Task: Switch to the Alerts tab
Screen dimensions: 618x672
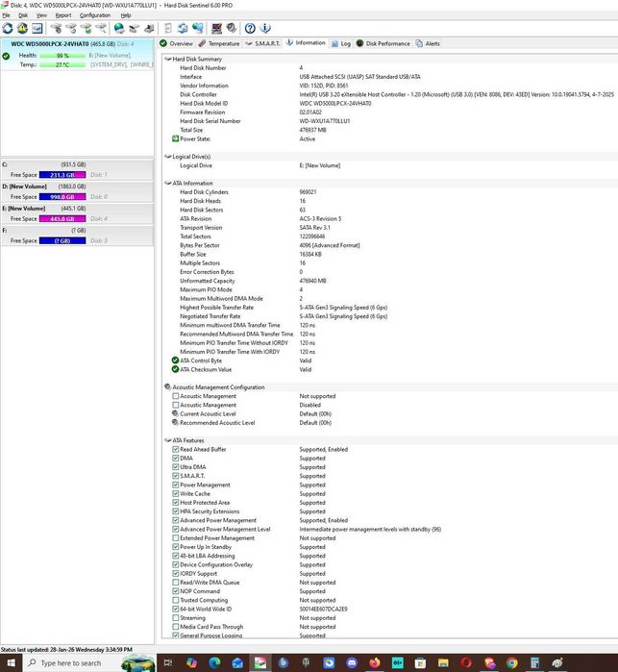Action: click(x=428, y=43)
